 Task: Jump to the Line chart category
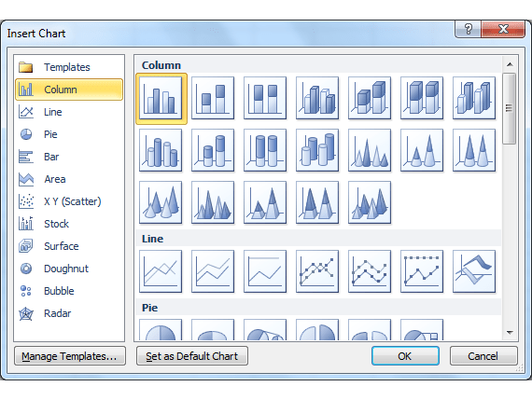[x=69, y=112]
